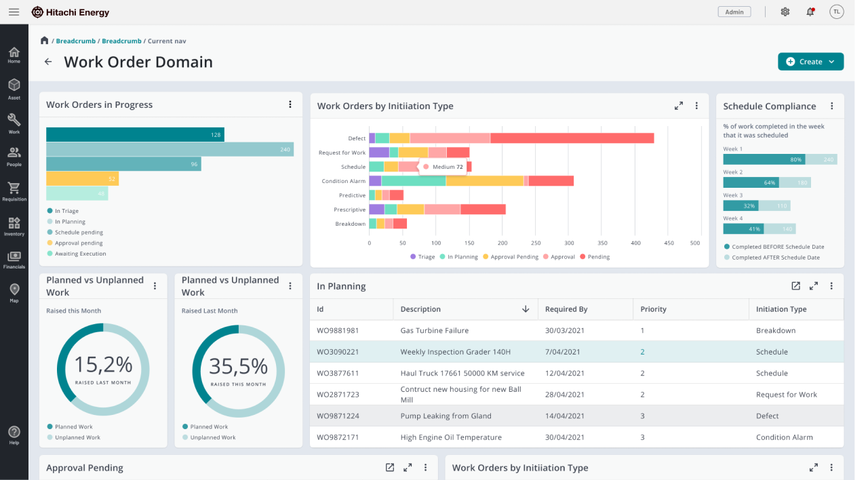Open Financials from the sidebar
The image size is (868, 480).
click(14, 258)
